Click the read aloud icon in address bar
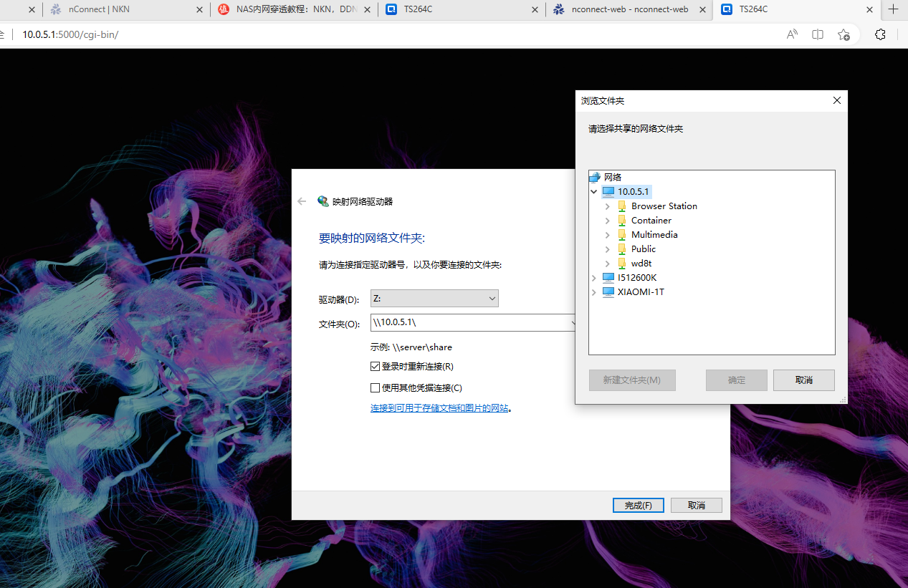Image resolution: width=908 pixels, height=588 pixels. 791,34
